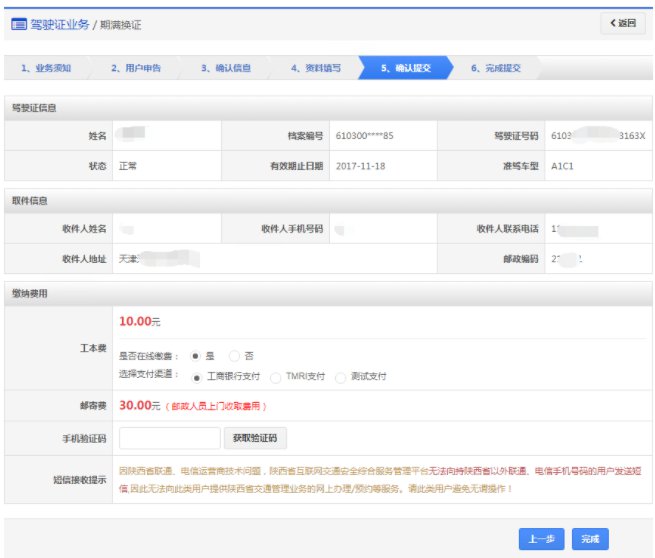Image resolution: width=655 pixels, height=558 pixels.
Task: Click 上一步 to go back
Action: pos(542,539)
